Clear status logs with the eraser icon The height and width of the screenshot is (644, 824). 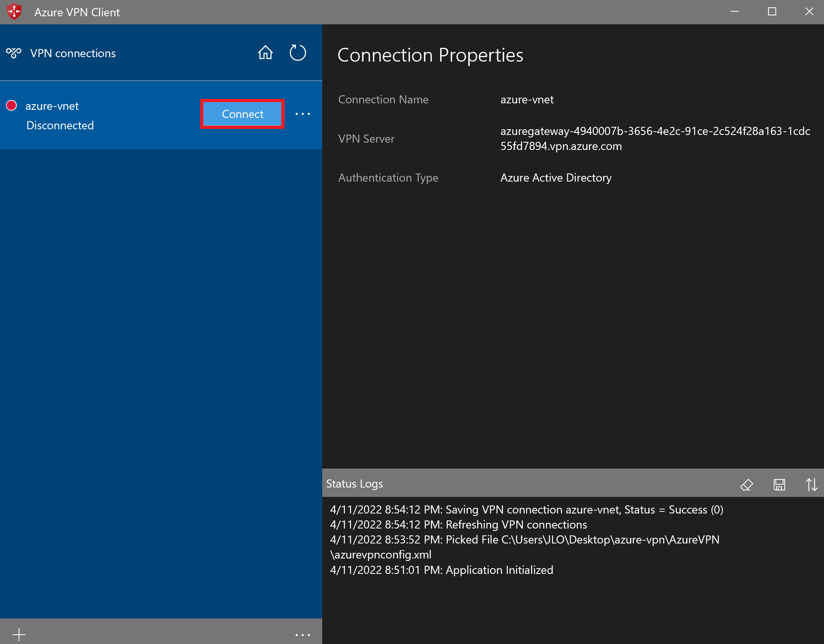click(x=747, y=484)
